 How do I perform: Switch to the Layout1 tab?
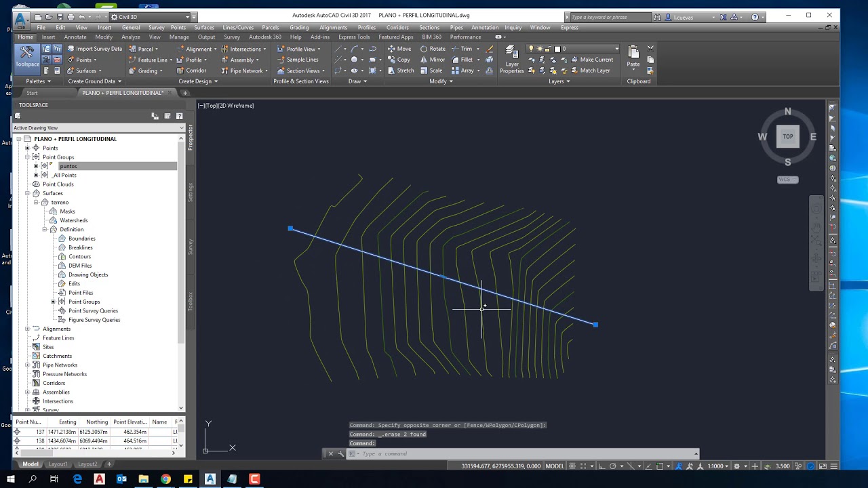[x=58, y=464]
